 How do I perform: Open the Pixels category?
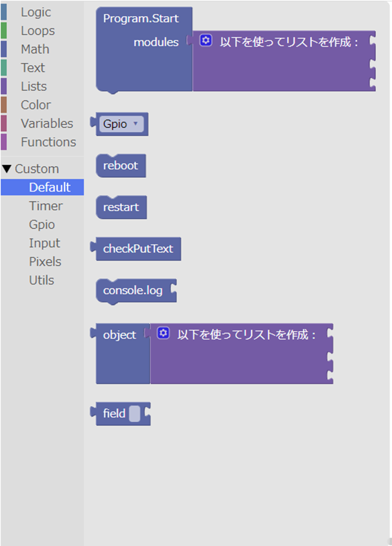[x=45, y=261]
